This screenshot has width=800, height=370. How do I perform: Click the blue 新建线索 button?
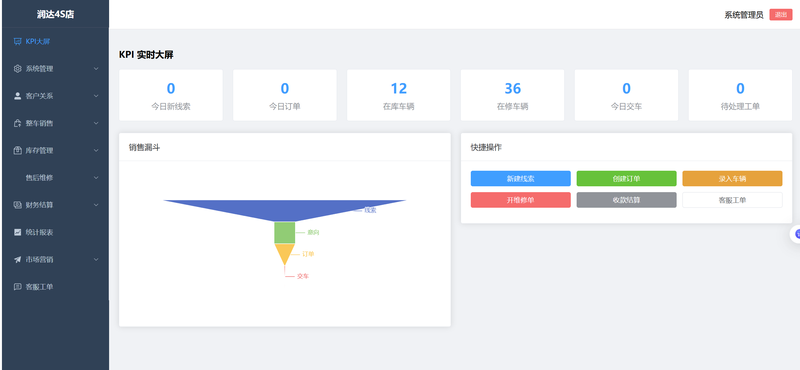[x=520, y=179]
